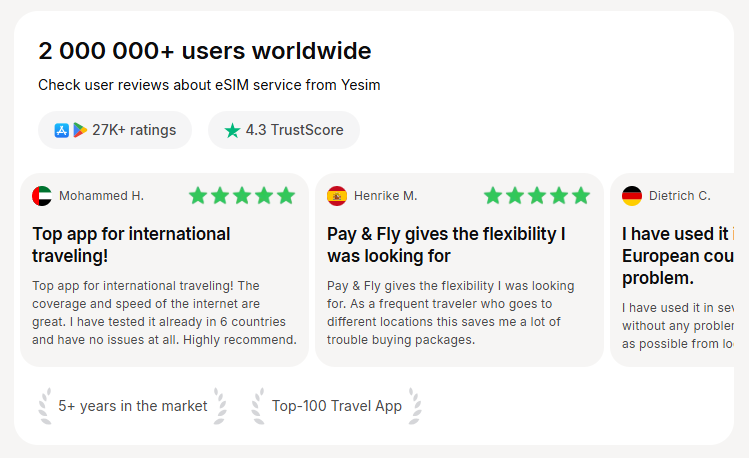Click the Google Play icon in ratings badge

(79, 130)
